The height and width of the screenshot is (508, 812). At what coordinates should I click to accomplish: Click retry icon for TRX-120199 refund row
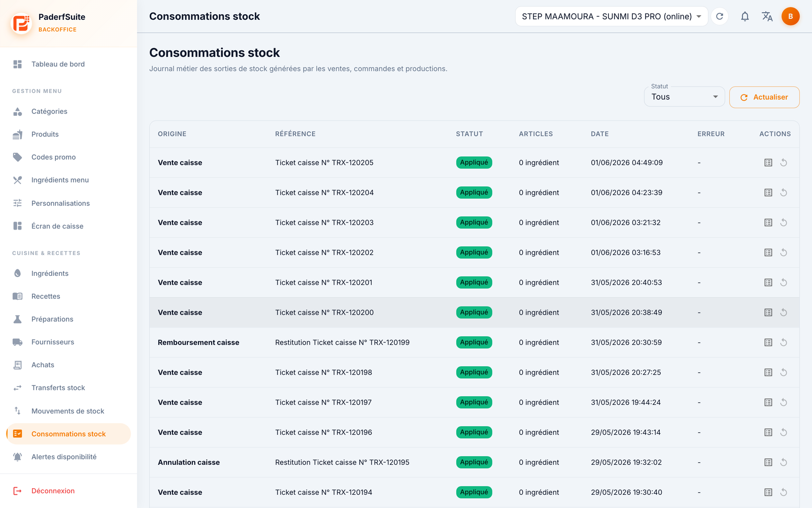pyautogui.click(x=784, y=342)
